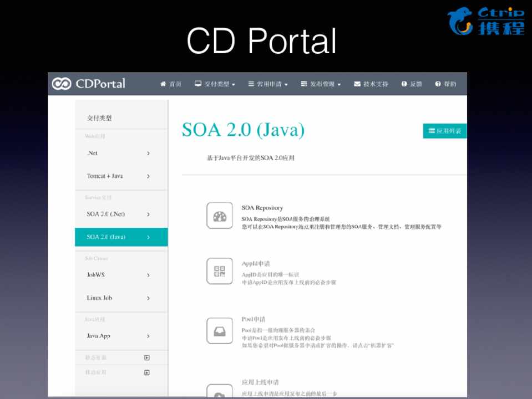Choose SOA 2.0 (.Net) sidebar entry
The image size is (532, 399).
(x=118, y=214)
